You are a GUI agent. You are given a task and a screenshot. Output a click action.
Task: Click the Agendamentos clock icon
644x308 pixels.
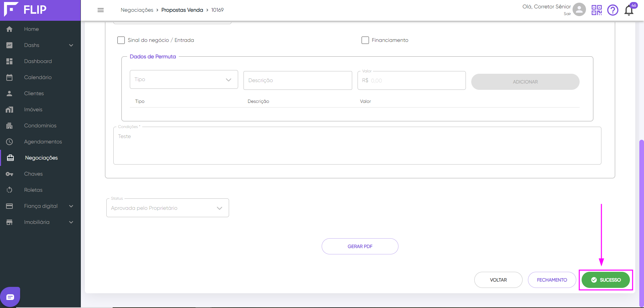[x=9, y=142]
